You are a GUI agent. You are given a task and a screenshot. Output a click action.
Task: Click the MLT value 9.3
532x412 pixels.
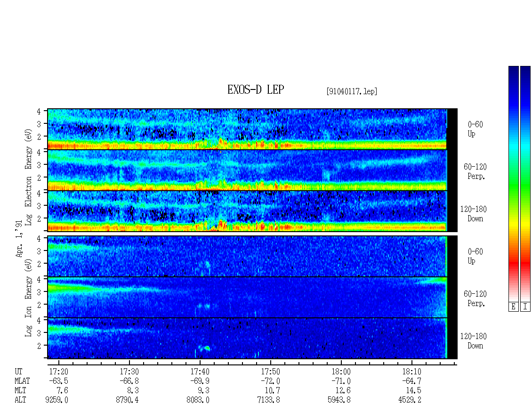tap(203, 391)
